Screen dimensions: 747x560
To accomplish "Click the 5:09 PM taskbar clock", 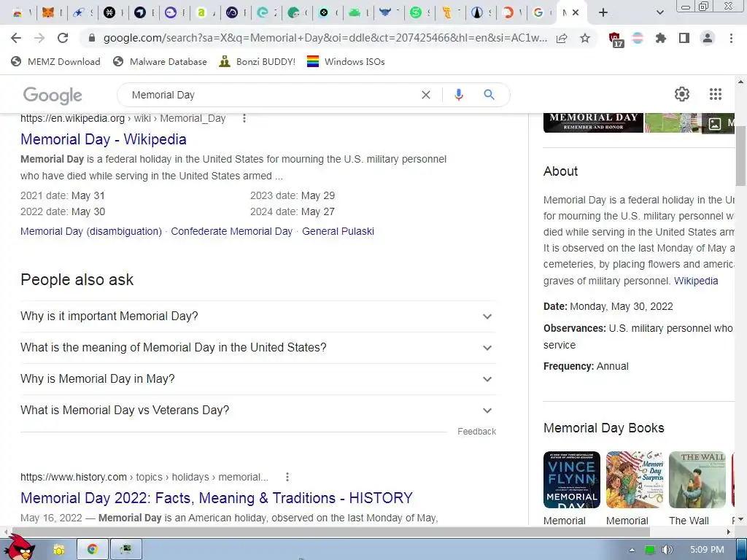I will 707,550.
